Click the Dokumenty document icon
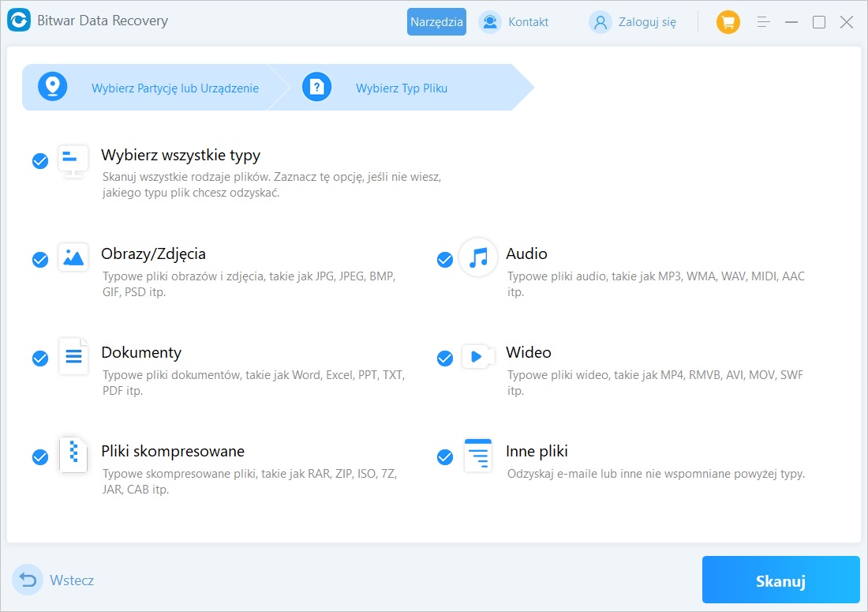 [73, 356]
